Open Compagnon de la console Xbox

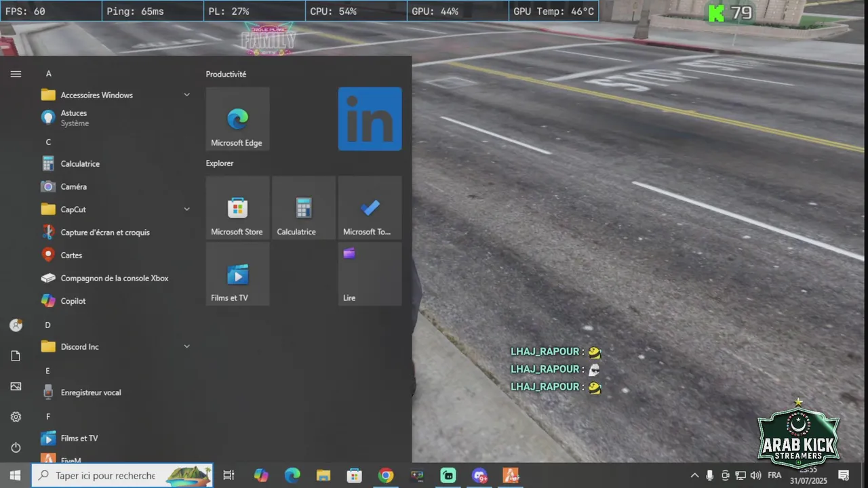[x=117, y=278]
